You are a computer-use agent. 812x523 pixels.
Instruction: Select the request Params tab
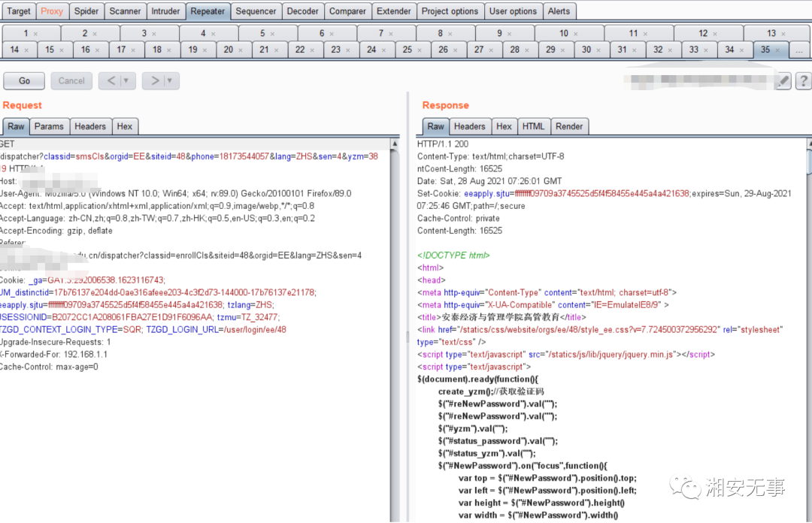point(49,126)
